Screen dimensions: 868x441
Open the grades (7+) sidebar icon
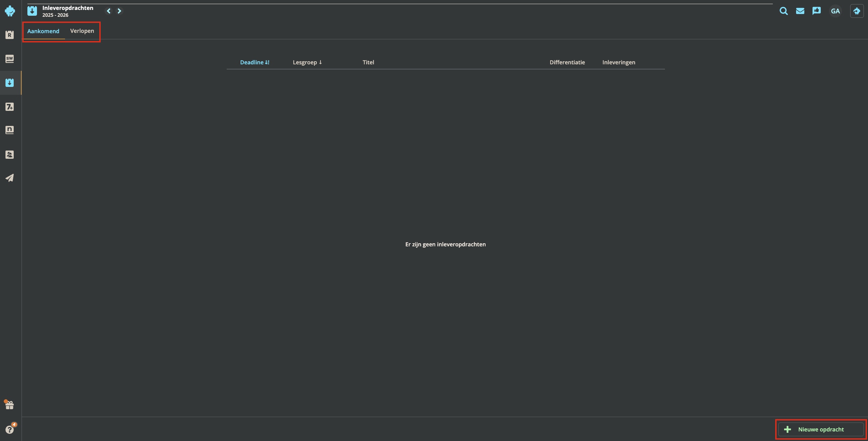(x=10, y=107)
